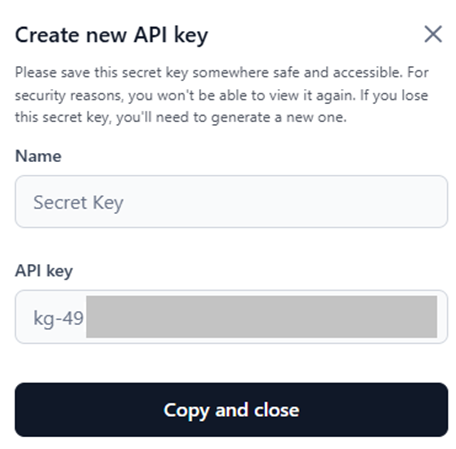Click the Create new API key heading
The image size is (456, 449).
click(112, 35)
